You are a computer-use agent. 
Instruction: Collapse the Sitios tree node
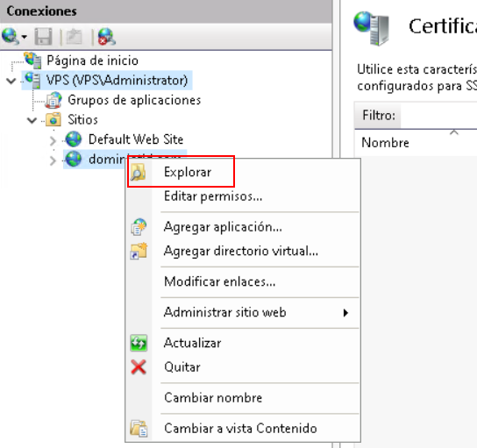click(32, 120)
